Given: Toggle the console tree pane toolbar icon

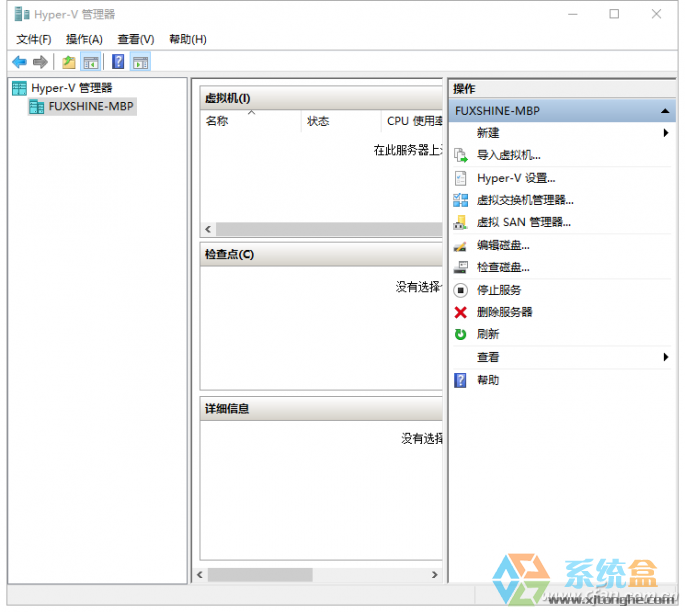Looking at the screenshot, I should coord(91,62).
